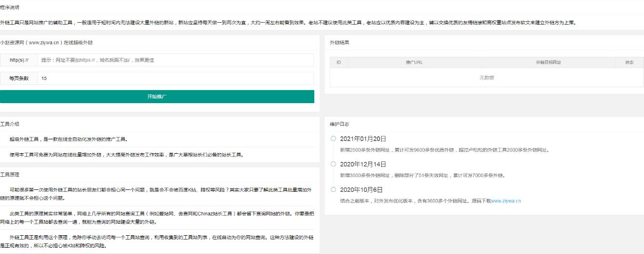Click the 每页条数 field showing 15
Image resolution: width=644 pixels, height=254 pixels.
[x=176, y=79]
